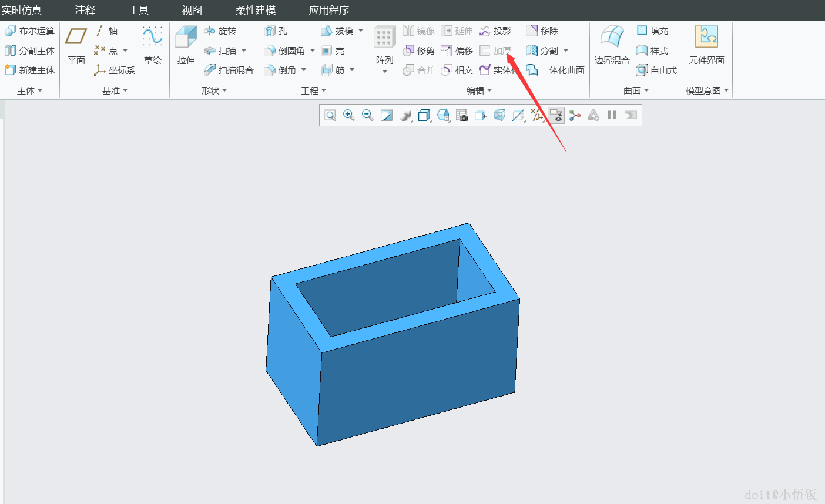Screen dimensions: 825x504
Task: Open the 工具 ribbon tab
Action: [139, 10]
